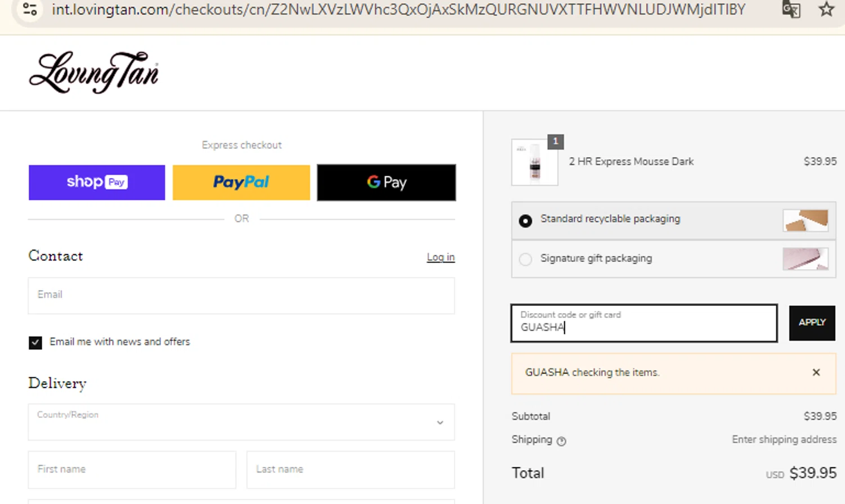845x504 pixels.
Task: Click the item quantity badge showing 1
Action: click(x=555, y=141)
